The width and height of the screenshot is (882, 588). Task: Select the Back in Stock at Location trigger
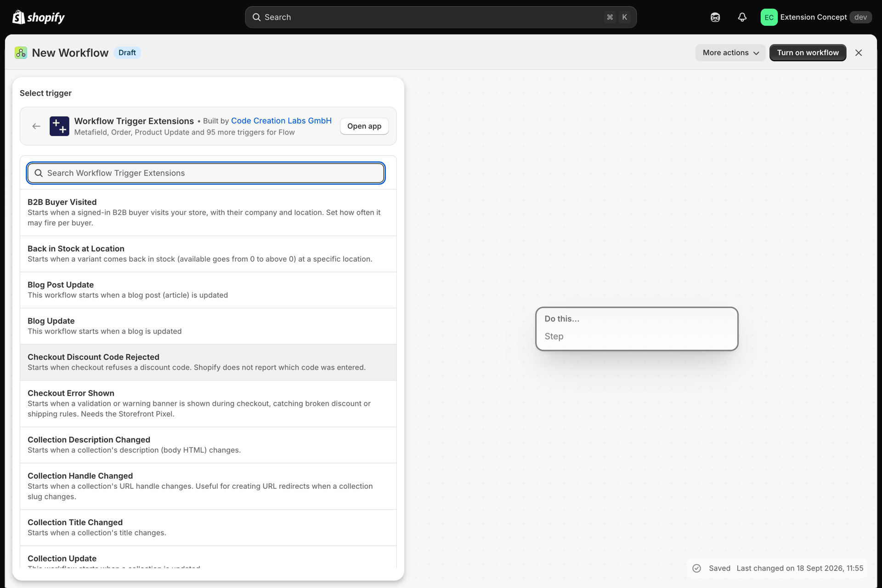click(x=208, y=254)
